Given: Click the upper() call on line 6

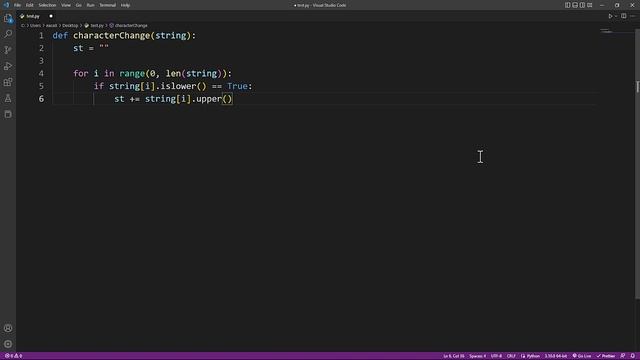Looking at the screenshot, I should click(x=214, y=99).
